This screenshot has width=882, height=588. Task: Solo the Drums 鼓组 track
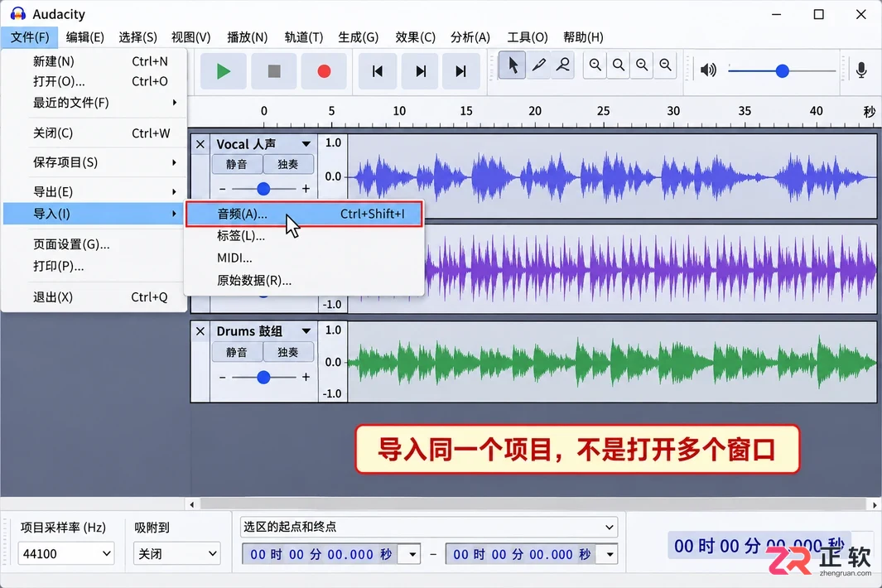288,352
